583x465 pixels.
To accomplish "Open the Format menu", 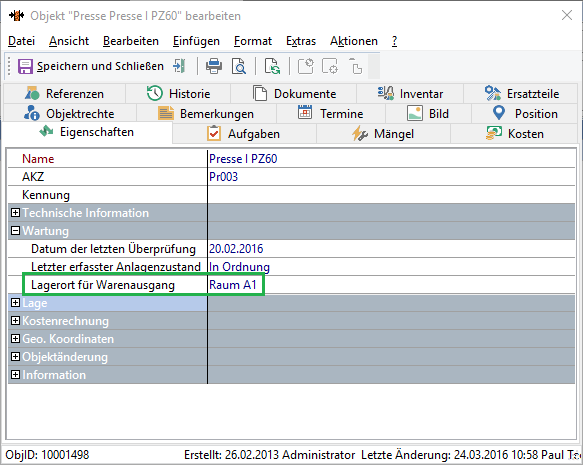I will click(x=253, y=41).
